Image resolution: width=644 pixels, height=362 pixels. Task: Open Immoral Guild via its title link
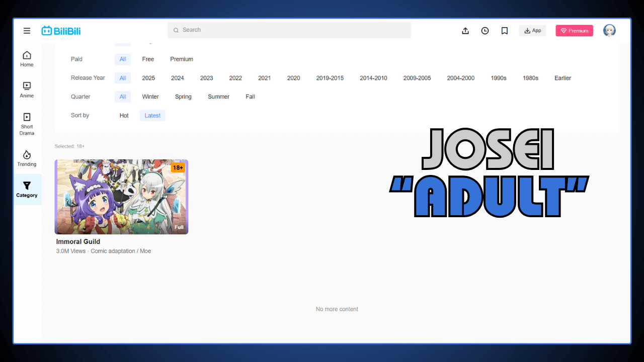coord(78,241)
